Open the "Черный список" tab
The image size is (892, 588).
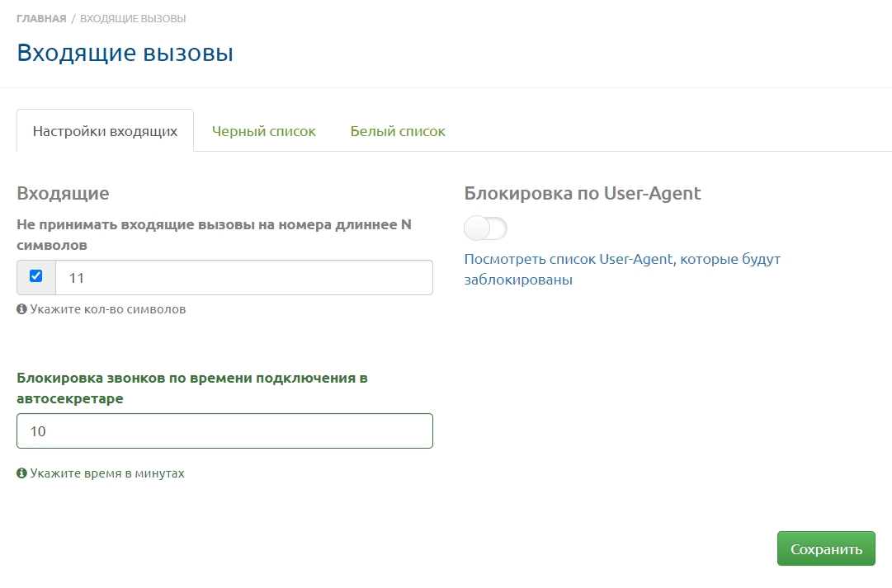pos(263,131)
